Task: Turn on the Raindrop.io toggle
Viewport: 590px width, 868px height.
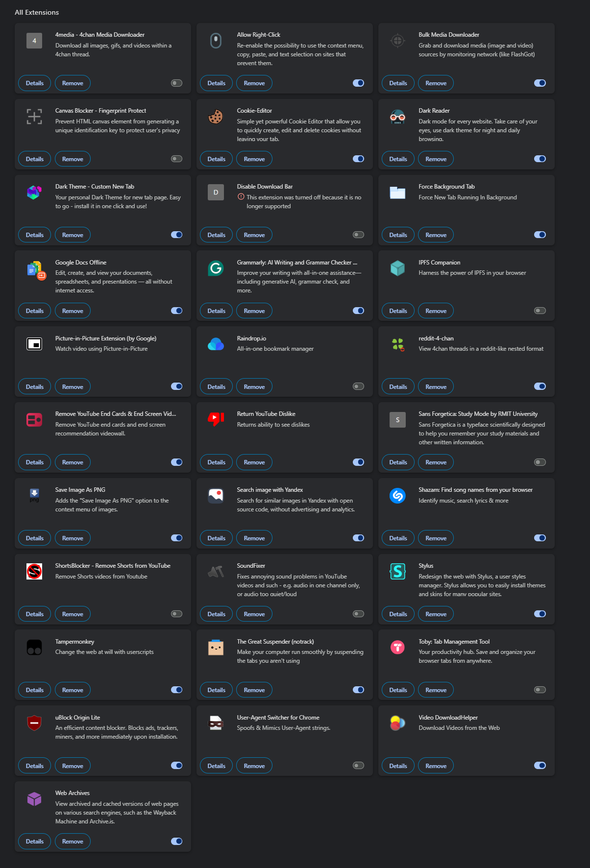Action: (x=358, y=386)
